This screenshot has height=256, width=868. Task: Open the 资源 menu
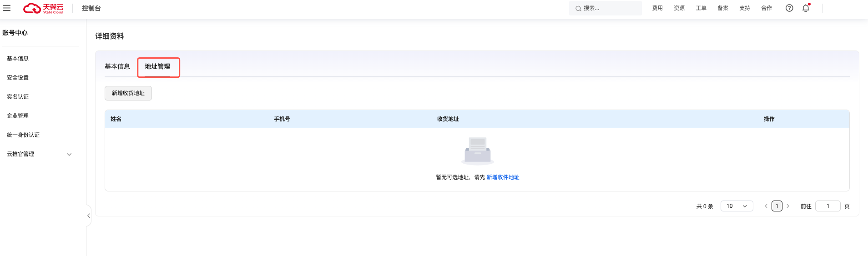(x=679, y=8)
